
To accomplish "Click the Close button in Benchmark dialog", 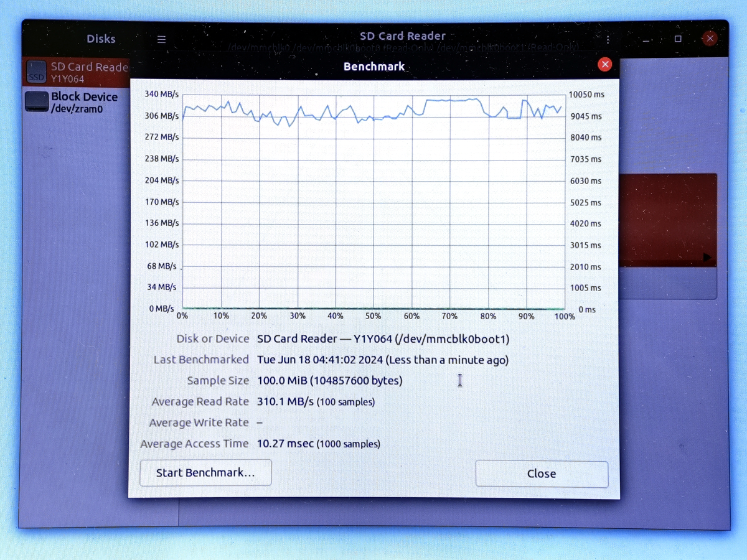I will click(x=542, y=474).
